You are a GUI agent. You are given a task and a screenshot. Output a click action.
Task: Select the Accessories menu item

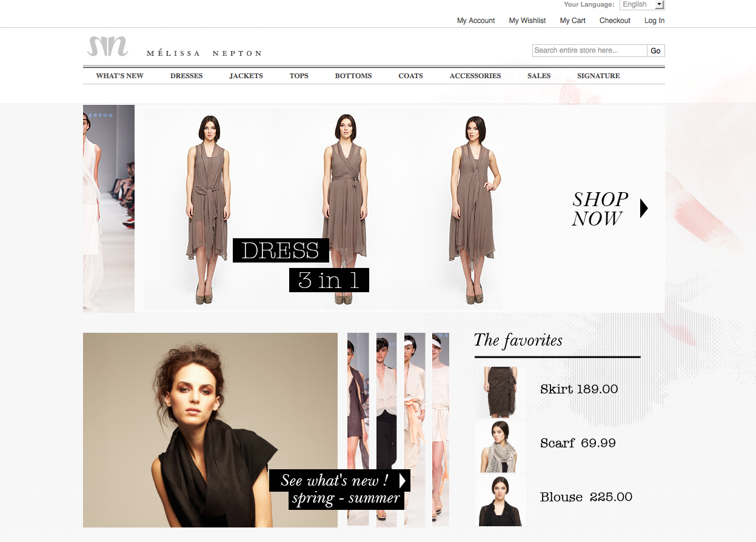coord(475,76)
